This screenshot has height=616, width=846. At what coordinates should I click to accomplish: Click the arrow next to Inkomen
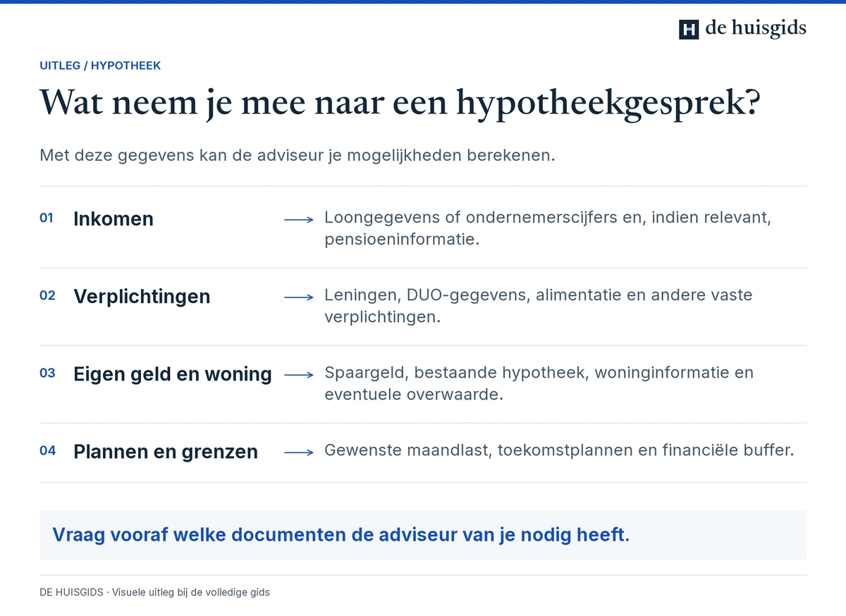point(299,220)
